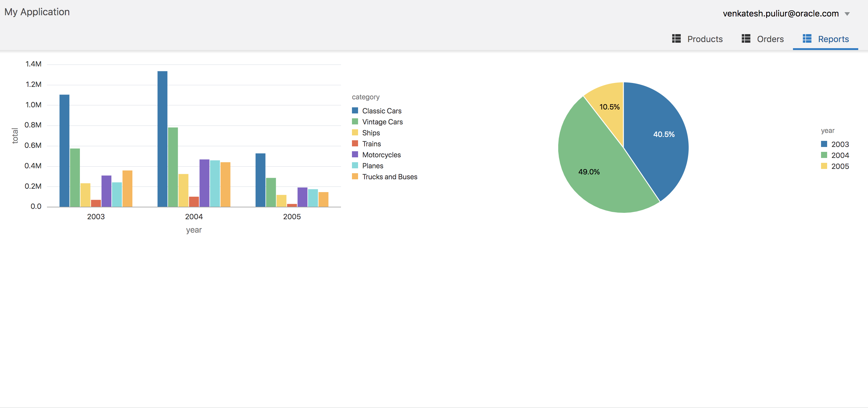The image size is (868, 408).
Task: Click the 2004 Motorcycles purple bar
Action: [x=204, y=183]
